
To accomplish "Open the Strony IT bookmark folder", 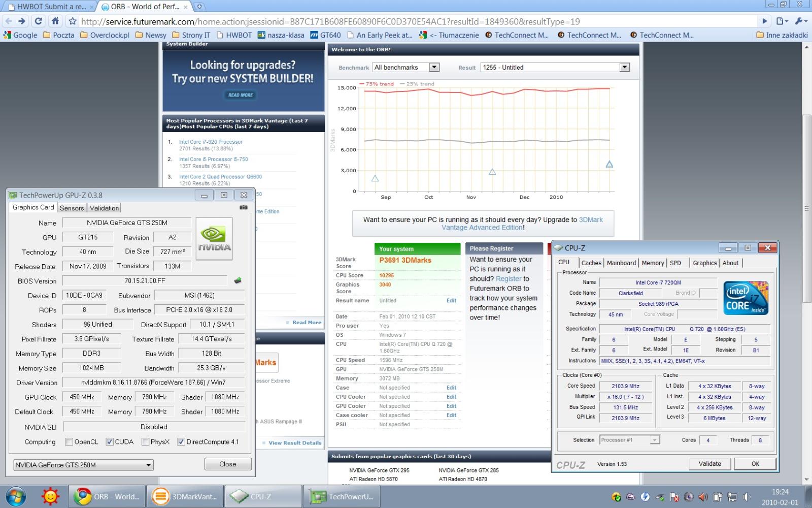I will 191,35.
